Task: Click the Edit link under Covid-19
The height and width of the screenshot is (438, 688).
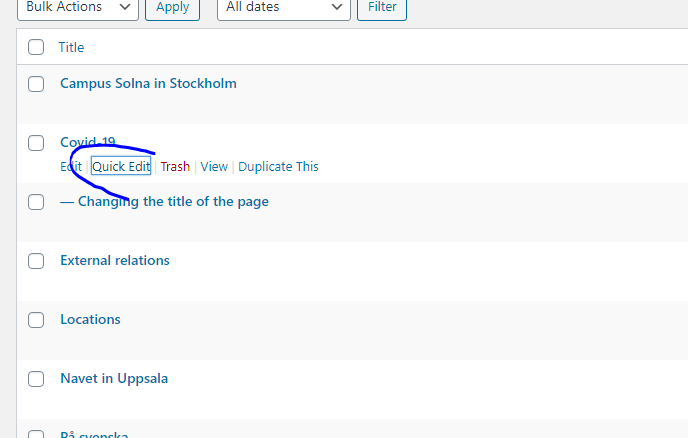Action: (70, 166)
